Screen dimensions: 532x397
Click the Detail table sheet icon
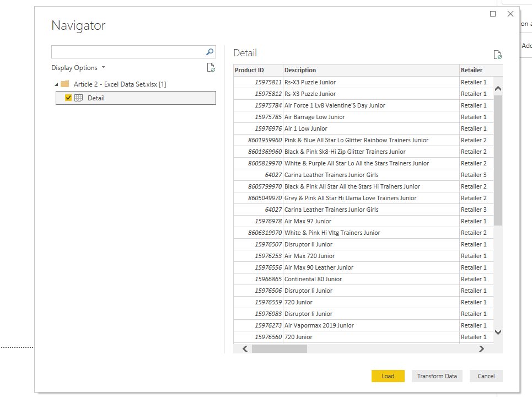tap(78, 98)
